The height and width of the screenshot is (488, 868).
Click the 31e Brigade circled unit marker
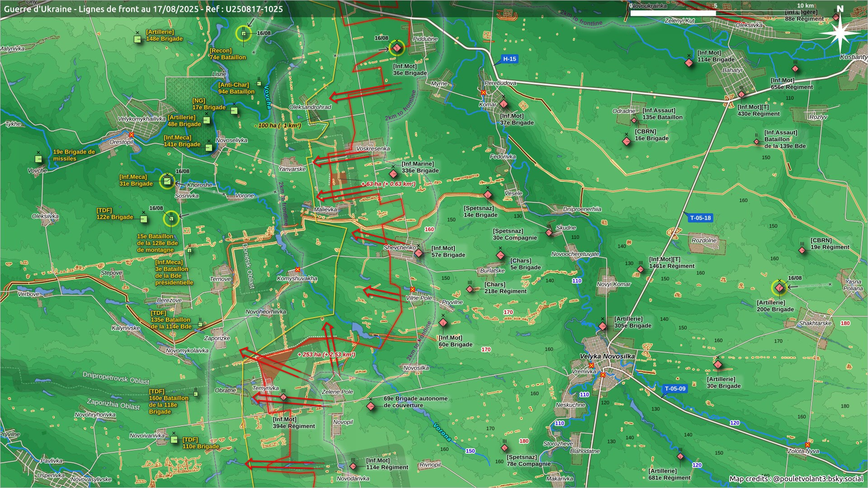pyautogui.click(x=167, y=181)
